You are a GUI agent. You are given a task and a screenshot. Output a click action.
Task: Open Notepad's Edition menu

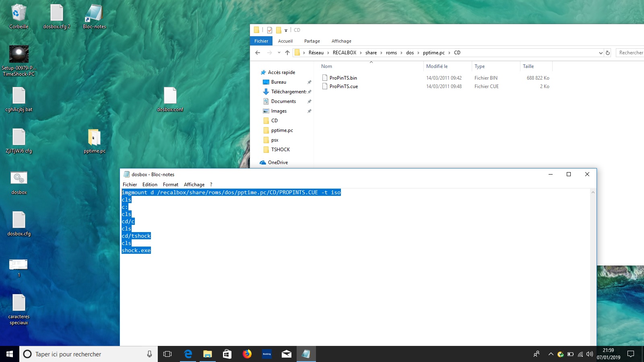tap(150, 185)
